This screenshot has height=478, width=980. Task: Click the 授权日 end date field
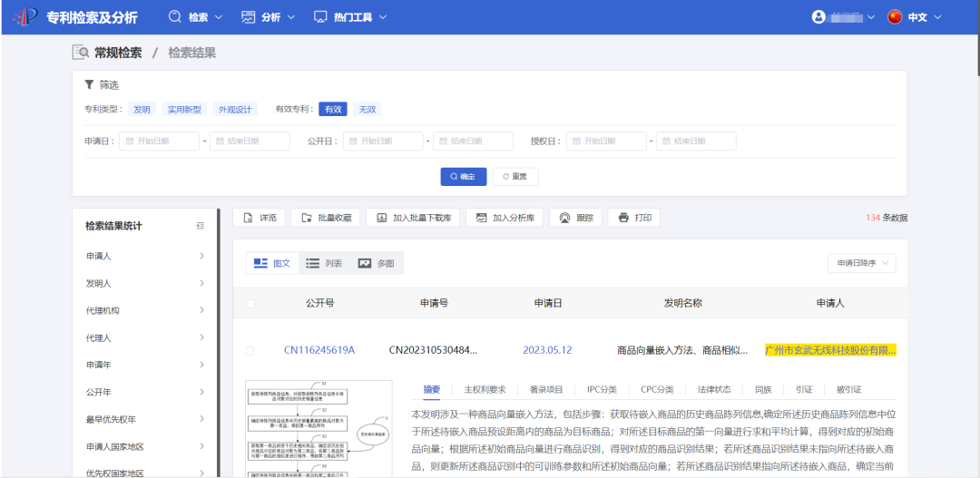pyautogui.click(x=696, y=141)
